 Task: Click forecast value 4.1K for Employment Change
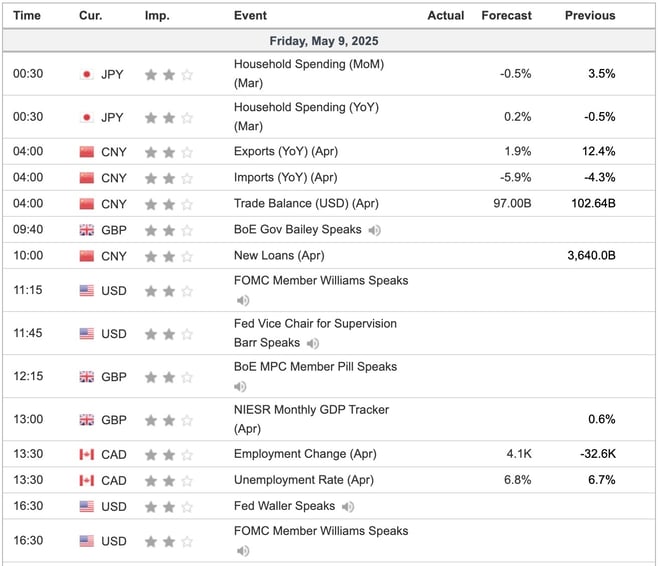coord(519,454)
